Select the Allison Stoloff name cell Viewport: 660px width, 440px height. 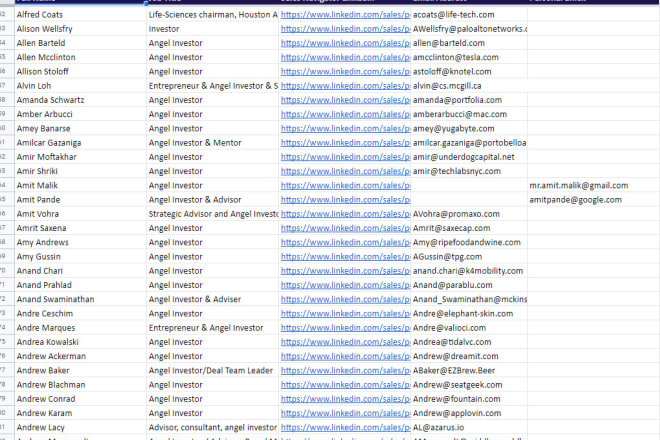pyautogui.click(x=80, y=72)
